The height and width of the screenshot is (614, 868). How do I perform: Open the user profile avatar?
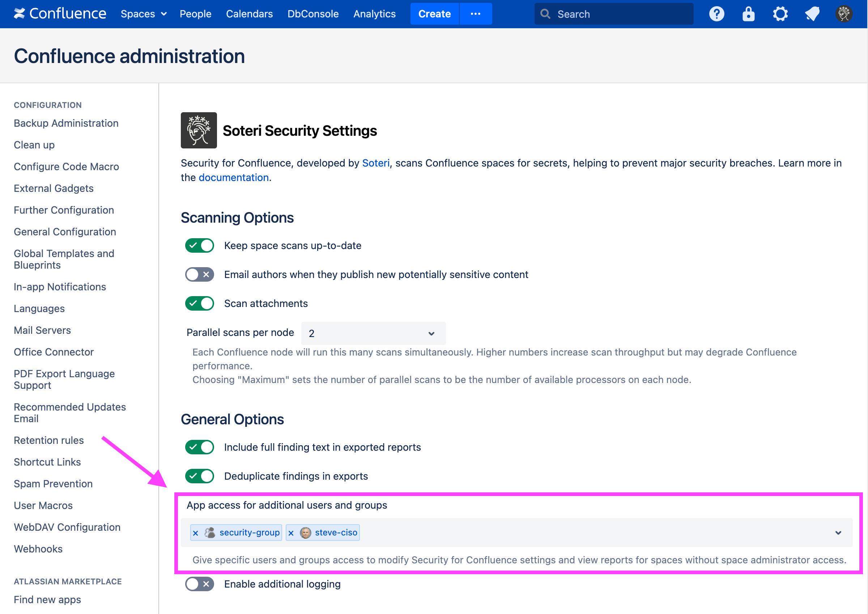[843, 14]
